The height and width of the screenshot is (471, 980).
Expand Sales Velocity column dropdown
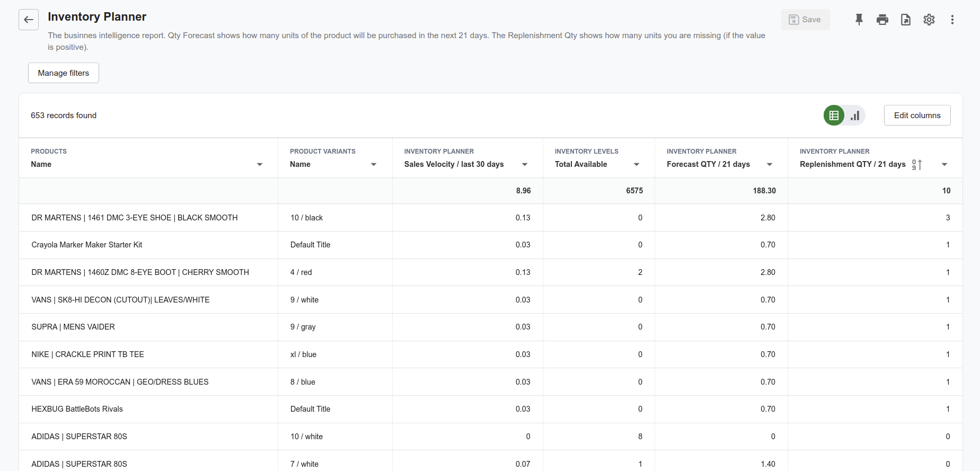click(x=525, y=164)
